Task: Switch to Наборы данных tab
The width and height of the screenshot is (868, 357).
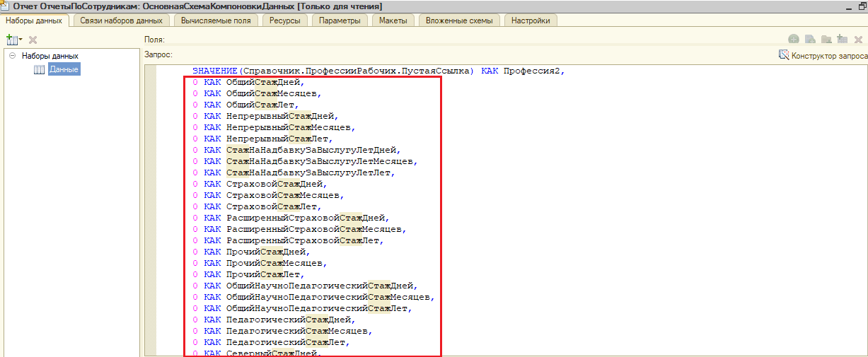Action: tap(34, 21)
